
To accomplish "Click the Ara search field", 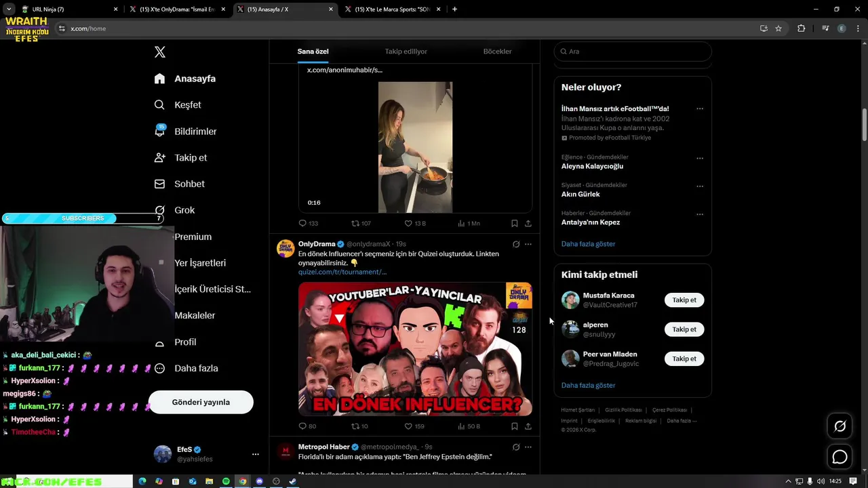I will click(633, 52).
